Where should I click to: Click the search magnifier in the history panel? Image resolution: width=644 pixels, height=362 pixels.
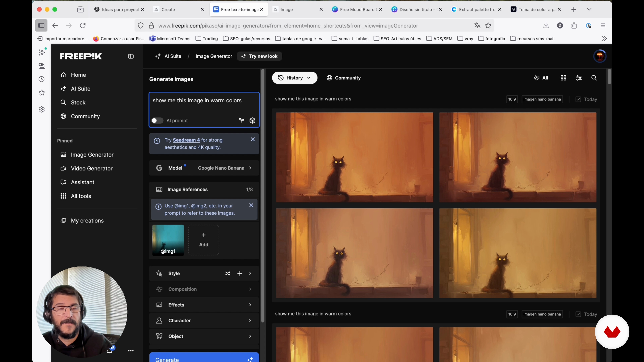(594, 78)
